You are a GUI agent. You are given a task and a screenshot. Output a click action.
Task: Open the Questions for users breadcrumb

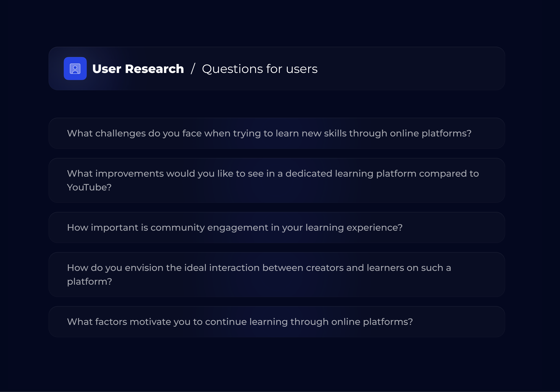259,69
